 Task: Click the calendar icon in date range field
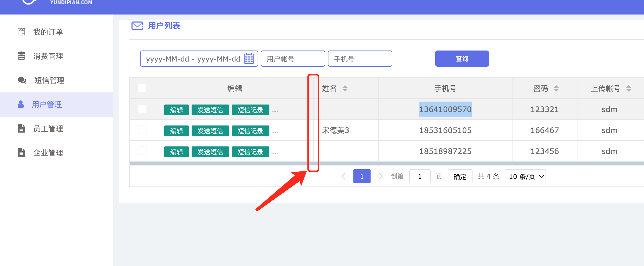(x=249, y=59)
